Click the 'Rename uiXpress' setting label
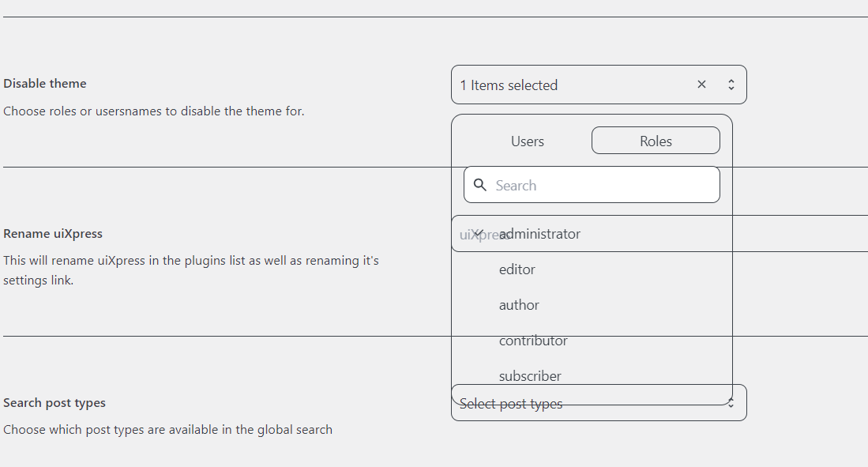The height and width of the screenshot is (467, 868). click(53, 234)
